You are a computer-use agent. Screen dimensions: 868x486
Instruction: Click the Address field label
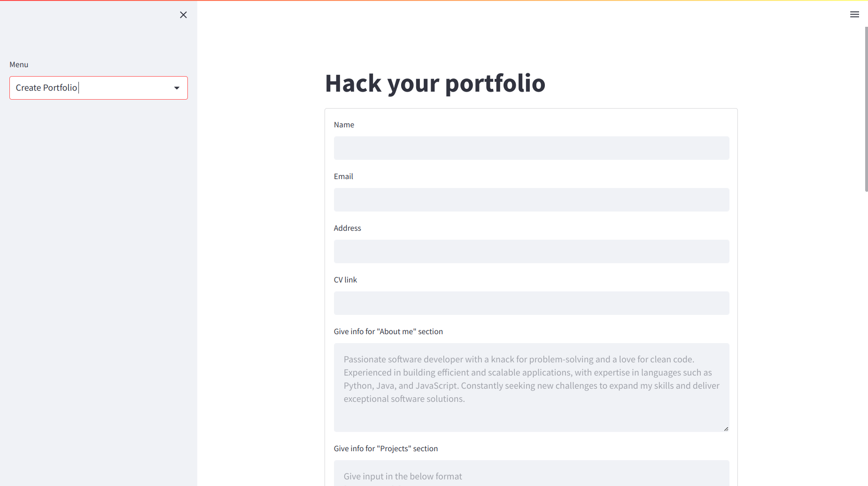(347, 228)
